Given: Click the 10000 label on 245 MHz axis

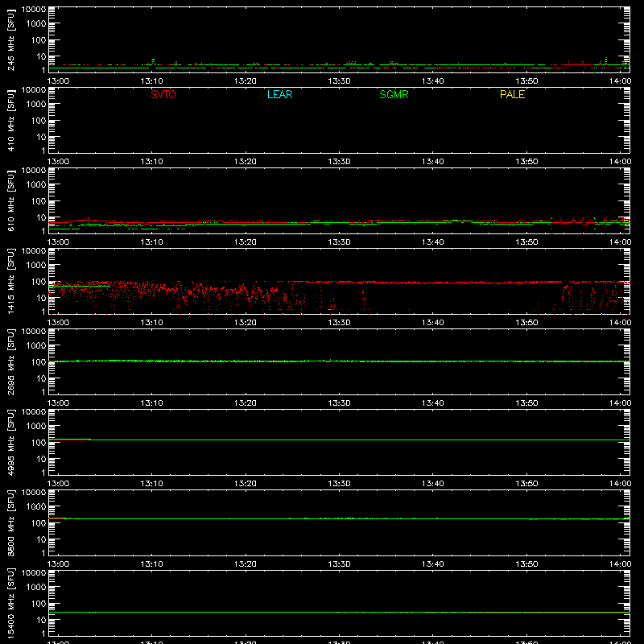Looking at the screenshot, I should [34, 10].
